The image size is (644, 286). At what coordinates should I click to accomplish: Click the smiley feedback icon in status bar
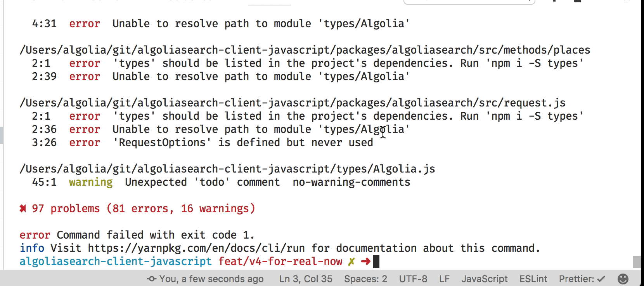tap(623, 279)
